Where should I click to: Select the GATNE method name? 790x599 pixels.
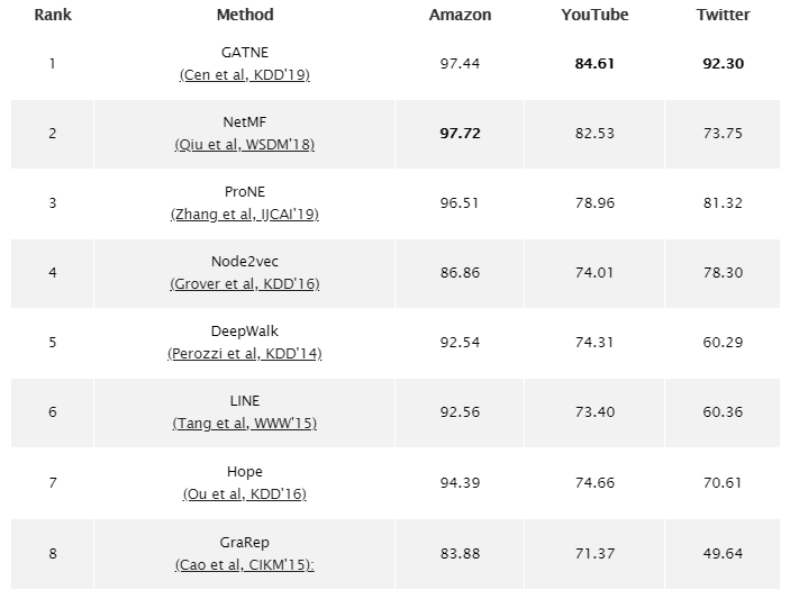(x=244, y=54)
